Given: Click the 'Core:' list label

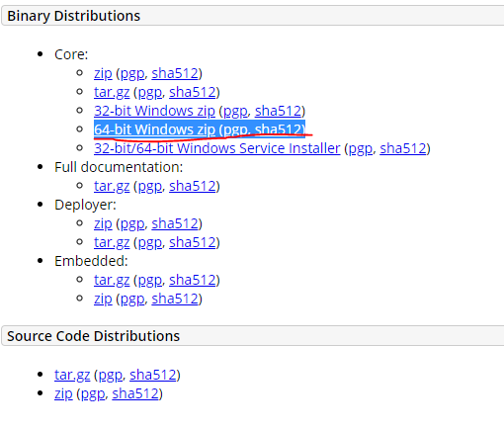Looking at the screenshot, I should 71,54.
